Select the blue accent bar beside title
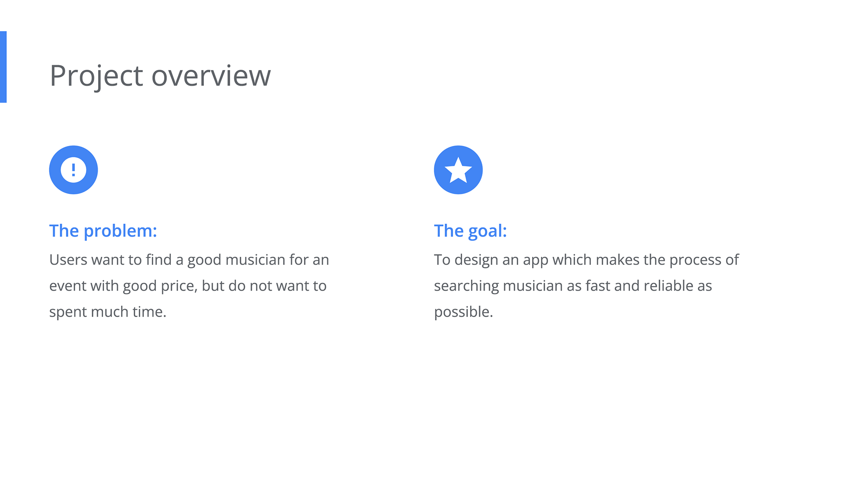868x488 pixels. coord(3,67)
